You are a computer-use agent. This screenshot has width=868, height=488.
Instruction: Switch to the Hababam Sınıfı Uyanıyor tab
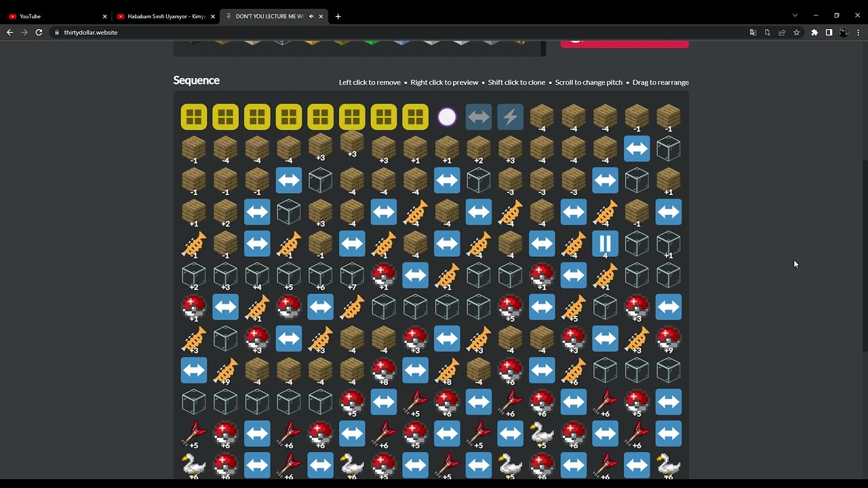(165, 16)
